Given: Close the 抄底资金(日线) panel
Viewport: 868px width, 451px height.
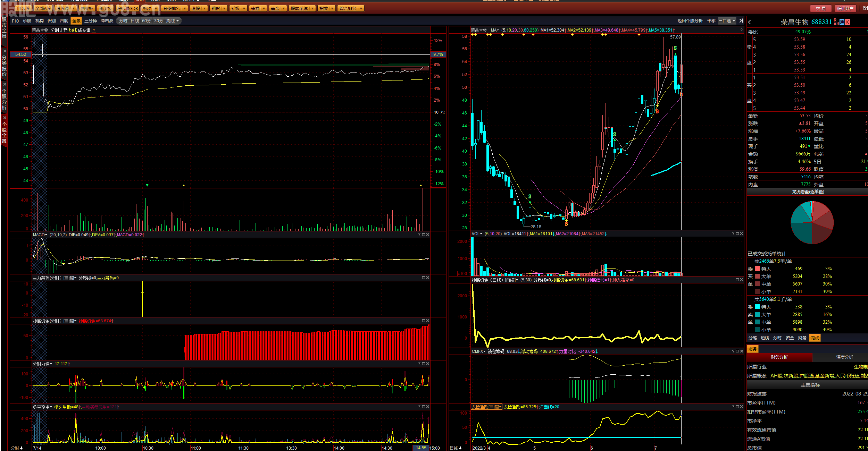Looking at the screenshot, I should pyautogui.click(x=742, y=280).
